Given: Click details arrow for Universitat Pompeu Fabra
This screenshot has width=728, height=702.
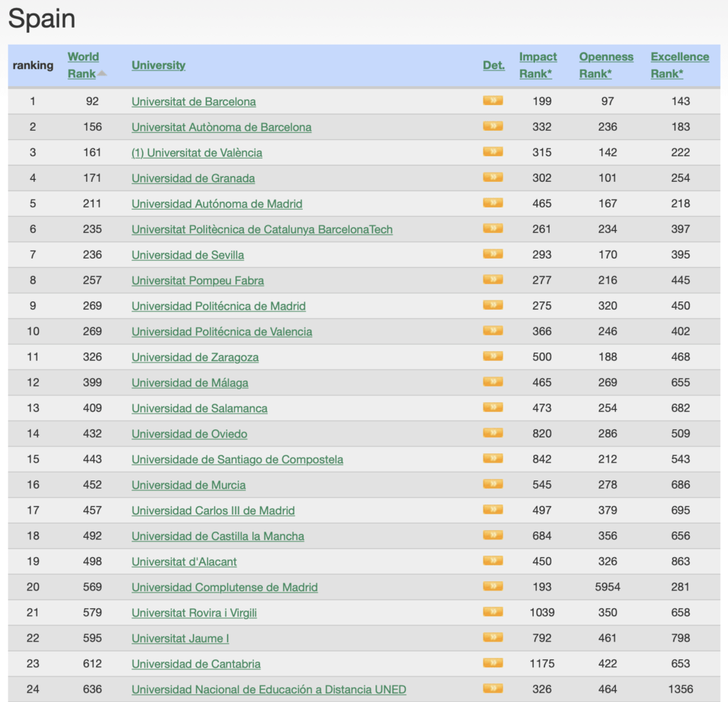Looking at the screenshot, I should [493, 279].
